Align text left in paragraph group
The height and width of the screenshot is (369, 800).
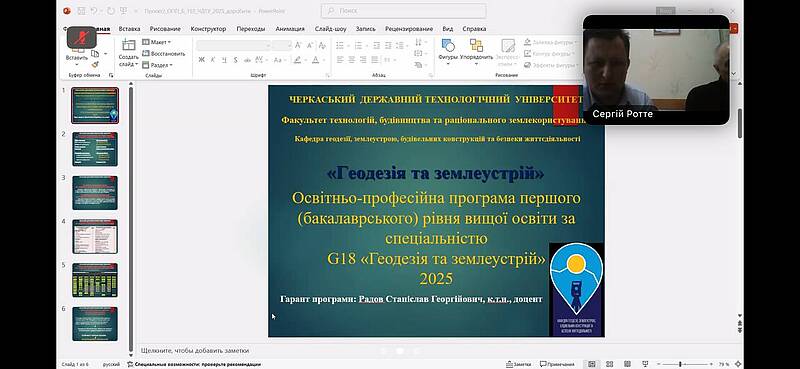click(340, 60)
